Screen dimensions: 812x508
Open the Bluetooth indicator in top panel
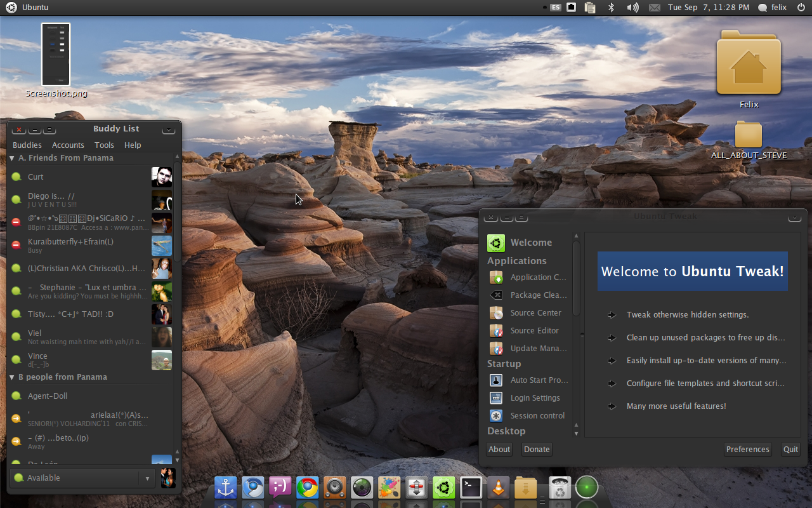[x=612, y=8]
